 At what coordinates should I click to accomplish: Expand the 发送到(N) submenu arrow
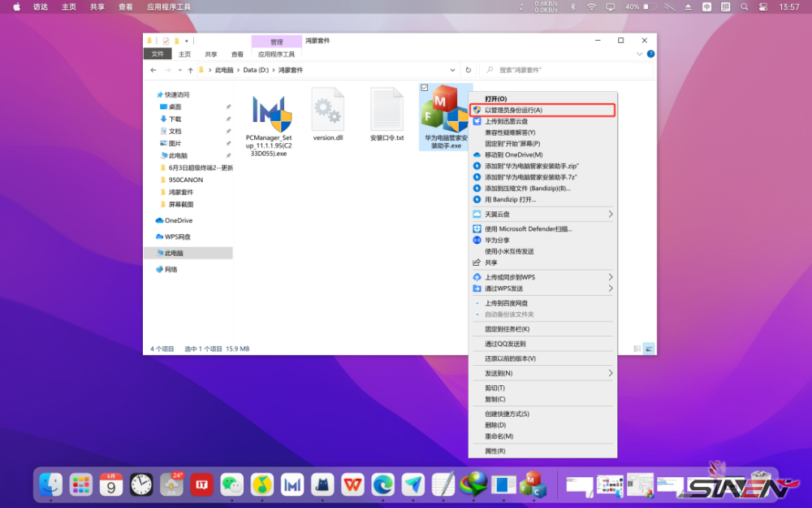pos(610,373)
